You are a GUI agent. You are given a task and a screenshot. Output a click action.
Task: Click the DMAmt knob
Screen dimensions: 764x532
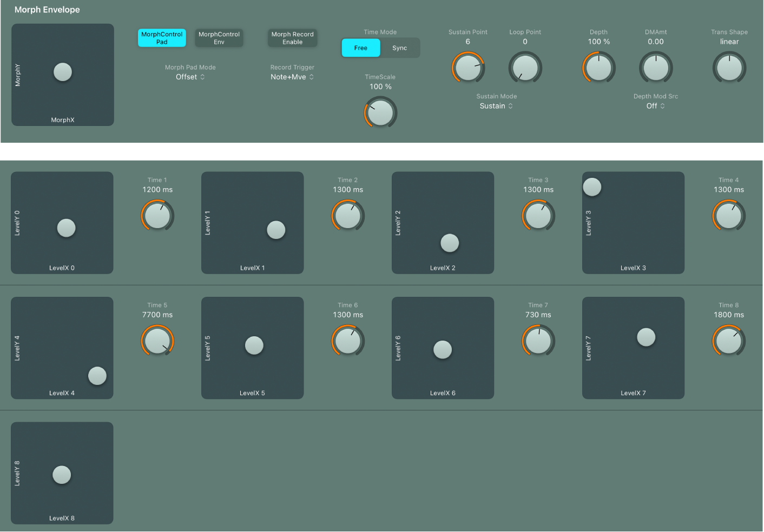click(656, 67)
